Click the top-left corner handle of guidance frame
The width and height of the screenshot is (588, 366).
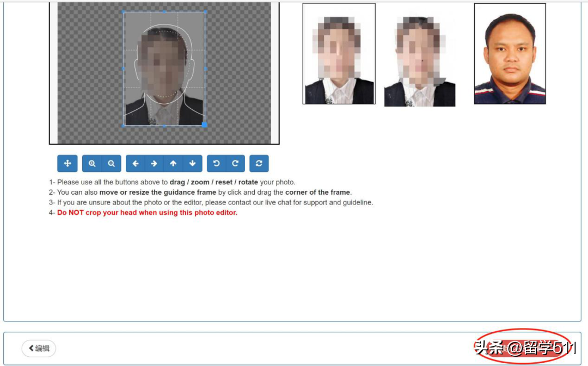tap(124, 11)
